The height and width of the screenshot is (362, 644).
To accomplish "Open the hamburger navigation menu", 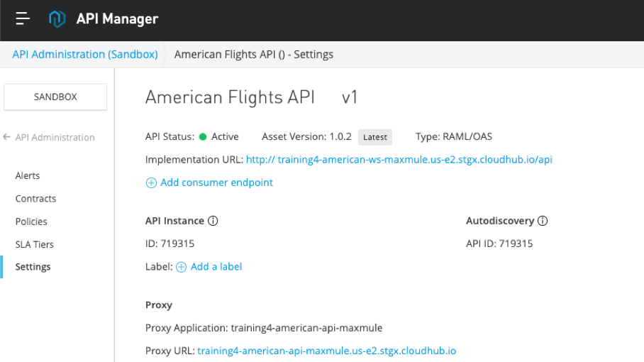I will click(x=23, y=18).
